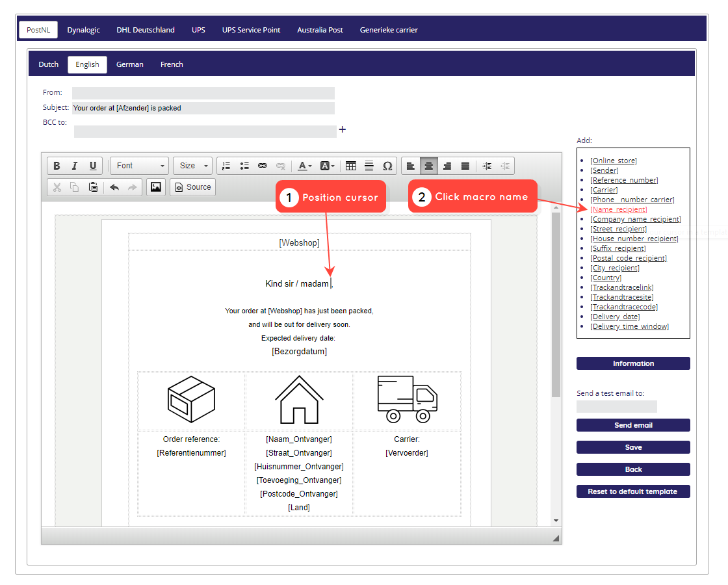
Task: Open the special character (omega) tool
Action: 387,166
